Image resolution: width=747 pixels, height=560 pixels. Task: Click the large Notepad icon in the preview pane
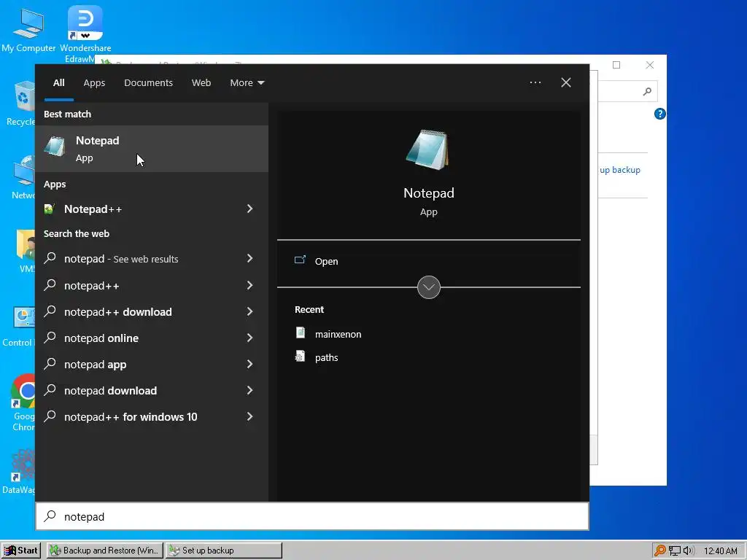point(427,149)
